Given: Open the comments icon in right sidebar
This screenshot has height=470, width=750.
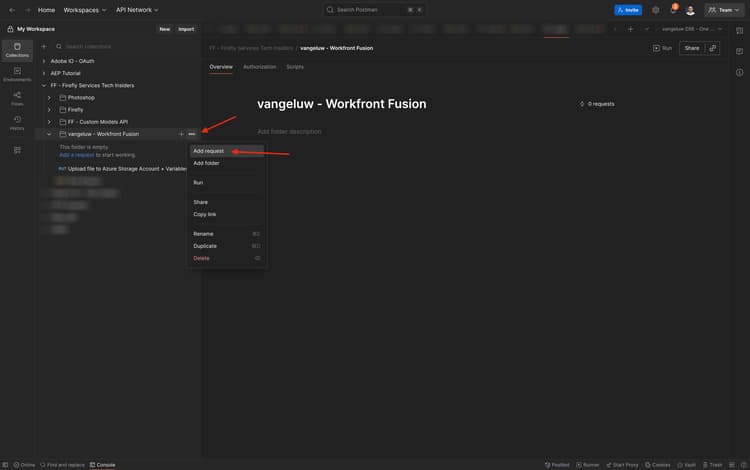Looking at the screenshot, I should (739, 51).
